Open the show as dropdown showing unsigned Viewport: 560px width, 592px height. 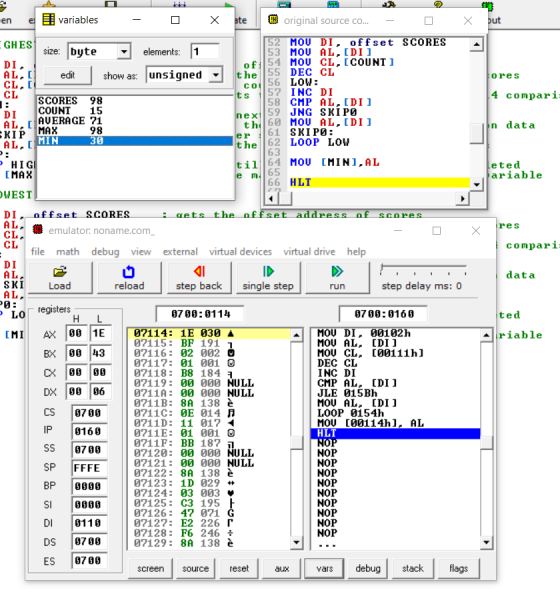coord(215,75)
